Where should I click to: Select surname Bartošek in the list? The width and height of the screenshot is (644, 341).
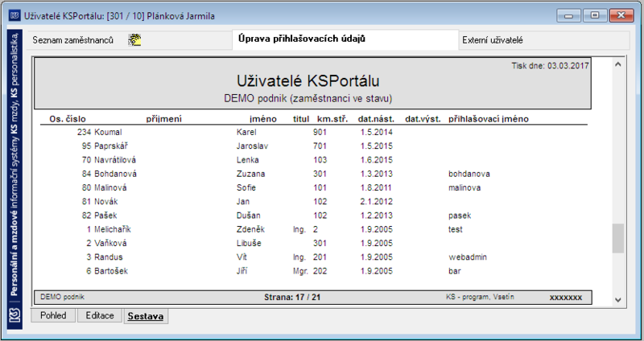click(111, 271)
